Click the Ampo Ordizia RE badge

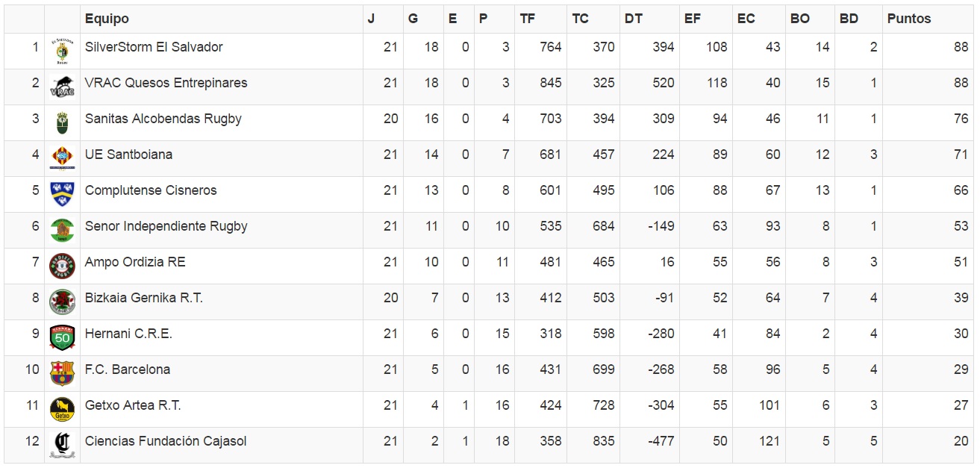coord(62,266)
